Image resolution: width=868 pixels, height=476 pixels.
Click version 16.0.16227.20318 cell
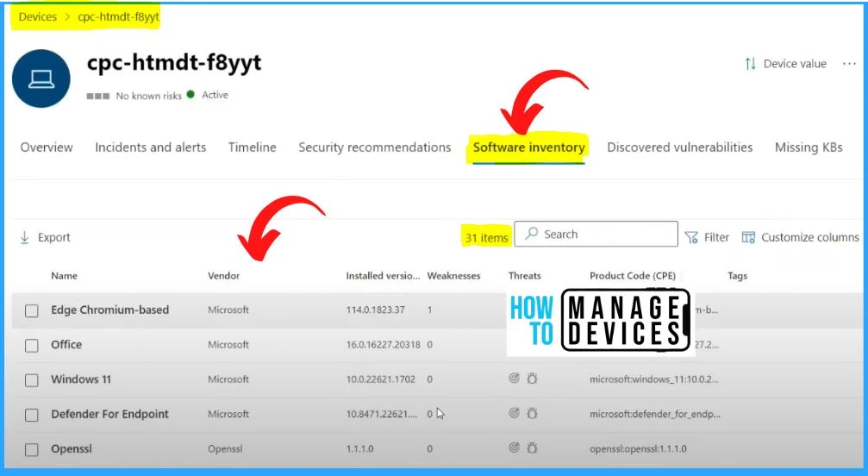point(383,344)
